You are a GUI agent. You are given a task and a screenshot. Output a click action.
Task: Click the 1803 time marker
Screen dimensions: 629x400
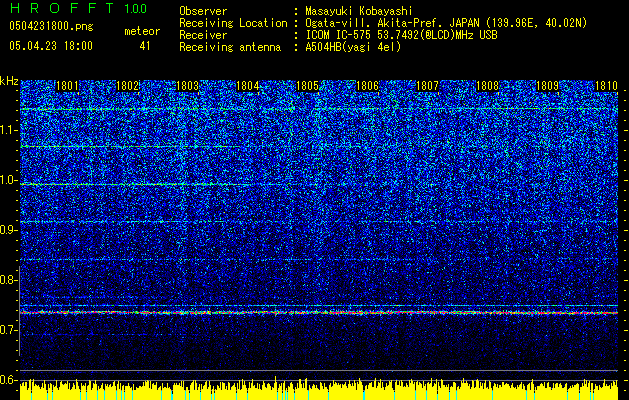[x=188, y=86]
